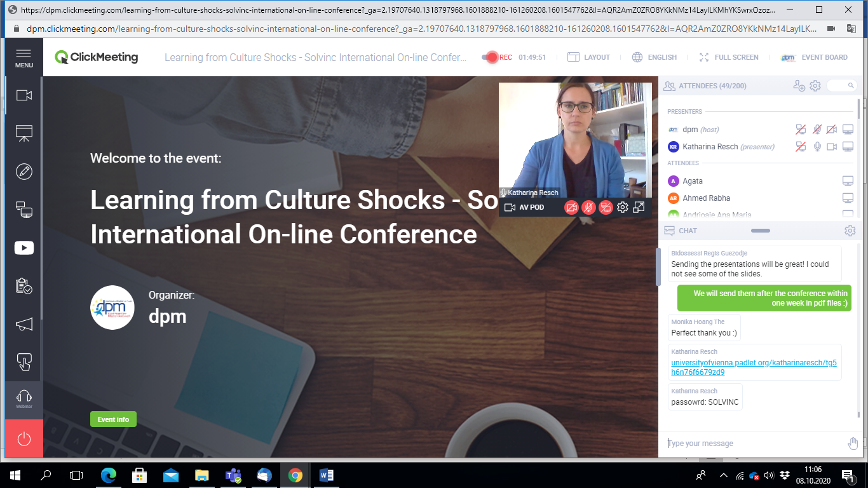Click the AV pod red disconnect button

606,207
